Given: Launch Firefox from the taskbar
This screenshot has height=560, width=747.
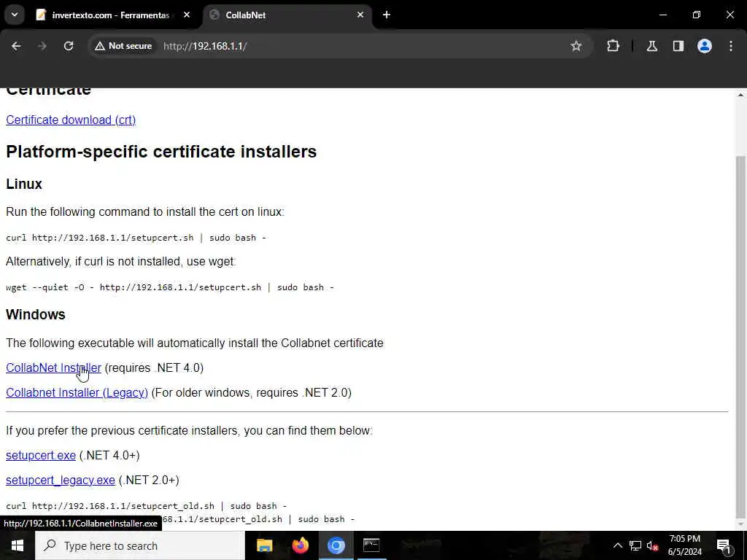Looking at the screenshot, I should click(x=300, y=545).
